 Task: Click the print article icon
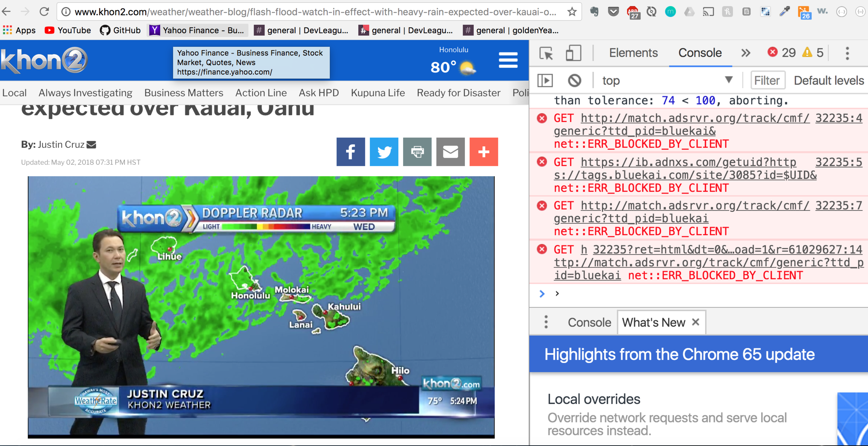417,152
